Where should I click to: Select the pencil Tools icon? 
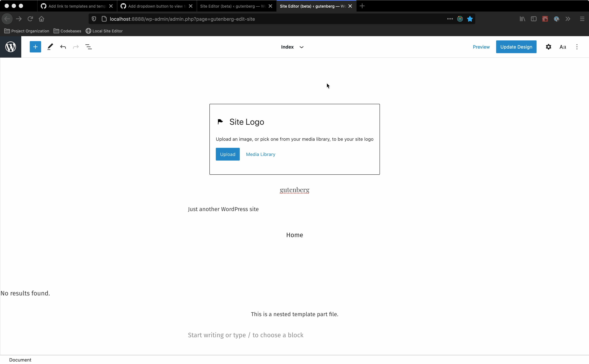coord(50,47)
